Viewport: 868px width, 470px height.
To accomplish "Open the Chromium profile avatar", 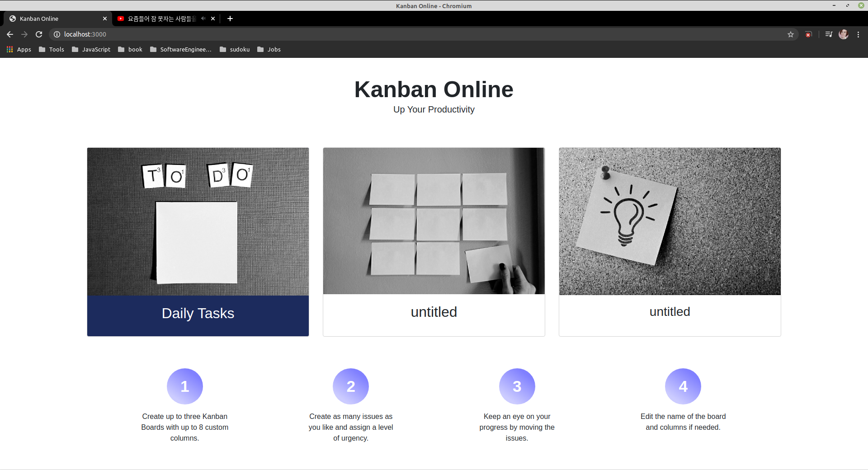I will tap(844, 34).
